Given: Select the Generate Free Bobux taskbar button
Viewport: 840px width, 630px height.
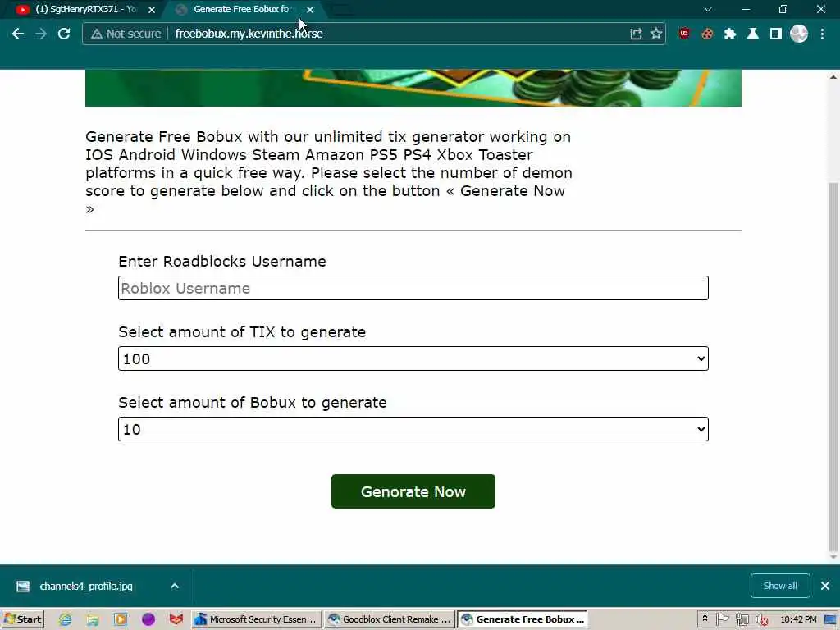Looking at the screenshot, I should pyautogui.click(x=523, y=619).
